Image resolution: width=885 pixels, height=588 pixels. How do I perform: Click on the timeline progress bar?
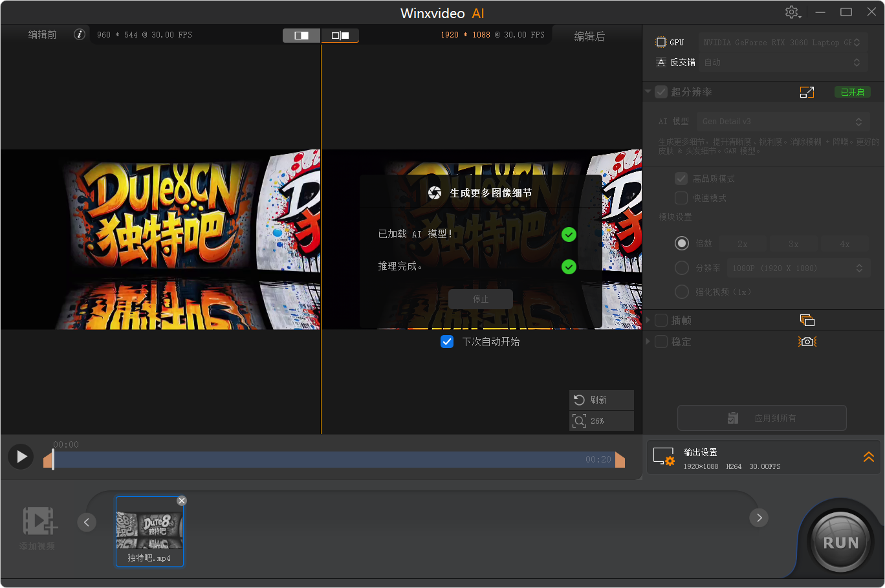334,460
